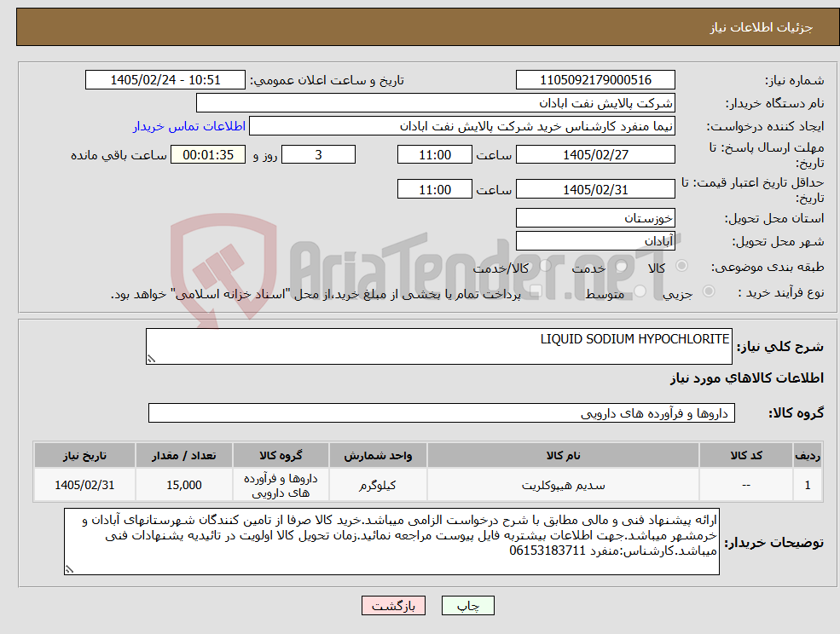Click the بازگشت back button
Screen dimensions: 840x634
393,606
